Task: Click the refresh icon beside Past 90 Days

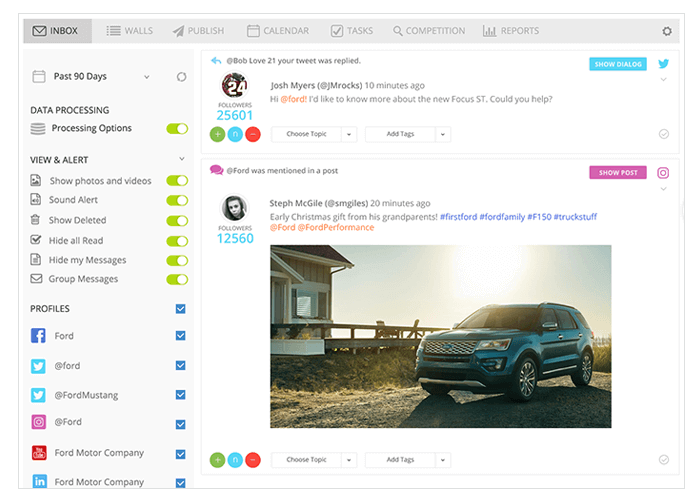Action: [181, 77]
